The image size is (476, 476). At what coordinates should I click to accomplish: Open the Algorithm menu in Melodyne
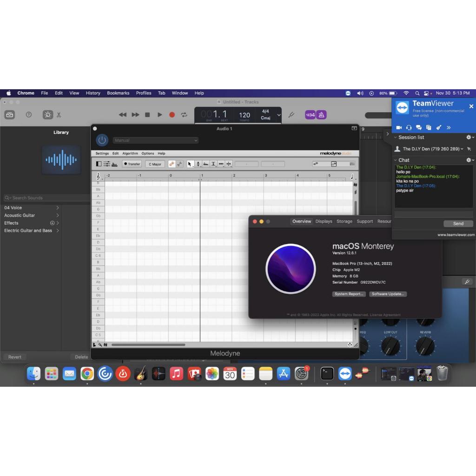(130, 153)
